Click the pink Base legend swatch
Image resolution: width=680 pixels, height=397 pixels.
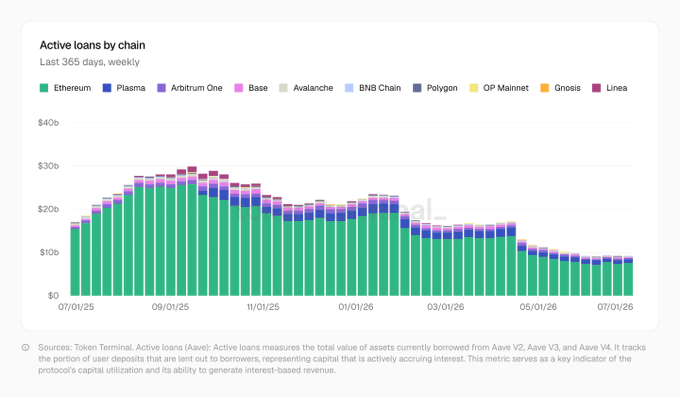tap(239, 88)
